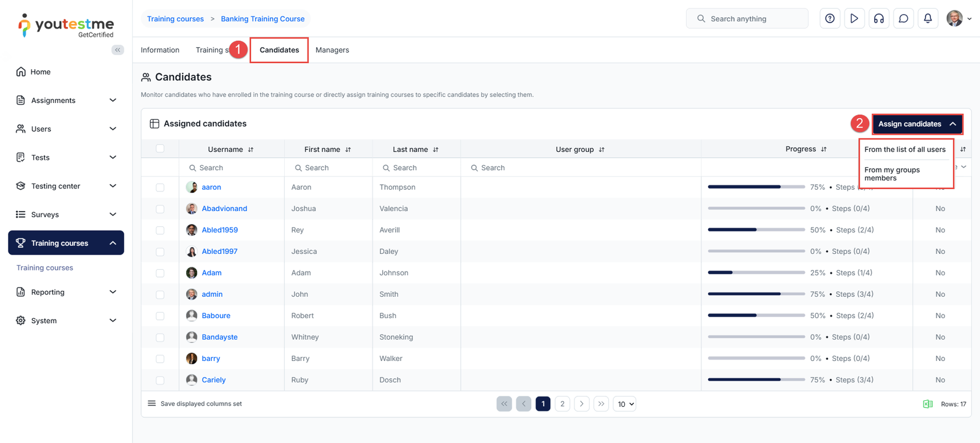Screen dimensions: 980x443
Task: Open the notifications bell icon
Action: (x=927, y=19)
